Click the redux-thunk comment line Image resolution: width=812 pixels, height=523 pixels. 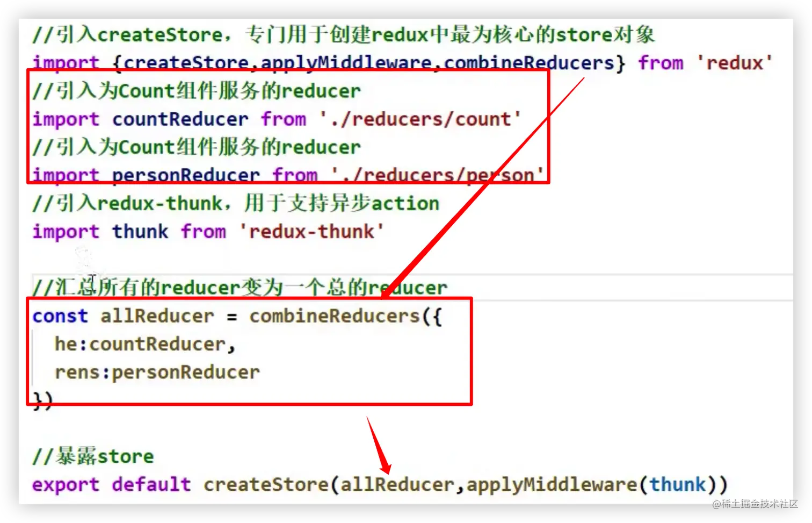[236, 203]
